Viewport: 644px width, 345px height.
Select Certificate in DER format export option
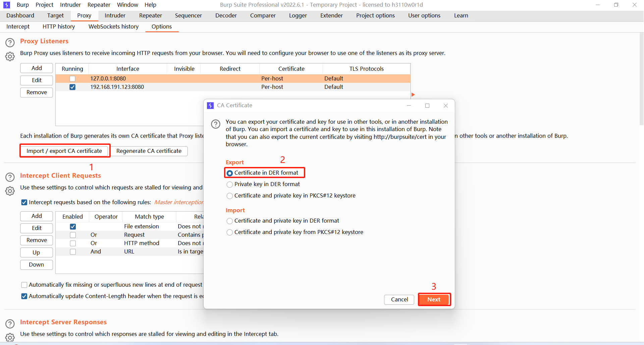tap(230, 173)
